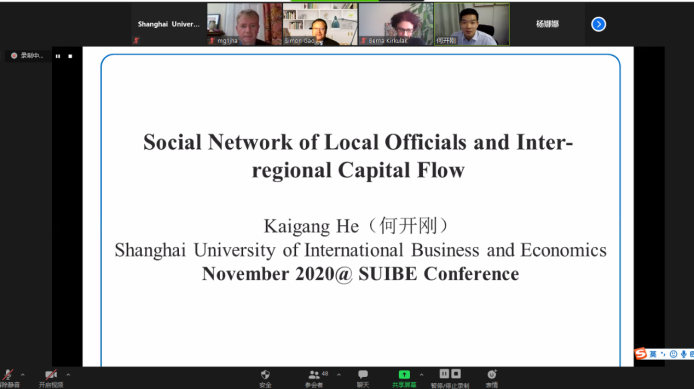The width and height of the screenshot is (694, 389).
Task: Show next participants with blue arrow
Action: (x=598, y=24)
